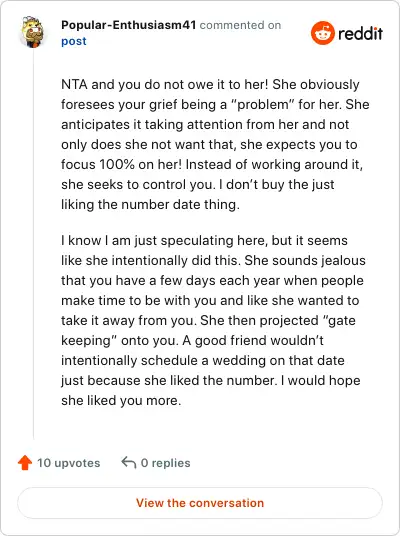This screenshot has height=536, width=400.
Task: Collapse the comment via vertical thread line
Action: pyautogui.click(x=34, y=244)
